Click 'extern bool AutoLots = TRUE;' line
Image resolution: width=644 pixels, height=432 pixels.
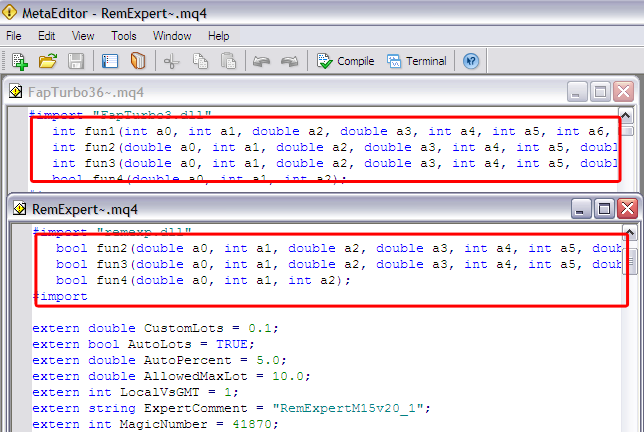pyautogui.click(x=143, y=345)
